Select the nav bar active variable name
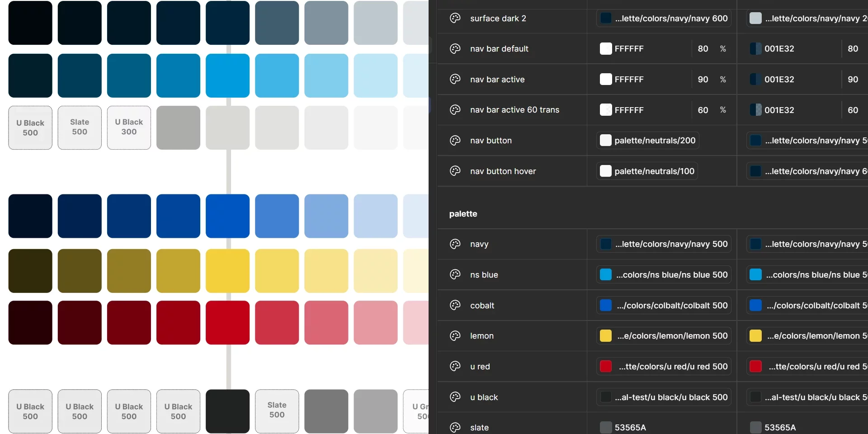The width and height of the screenshot is (868, 434). [497, 79]
